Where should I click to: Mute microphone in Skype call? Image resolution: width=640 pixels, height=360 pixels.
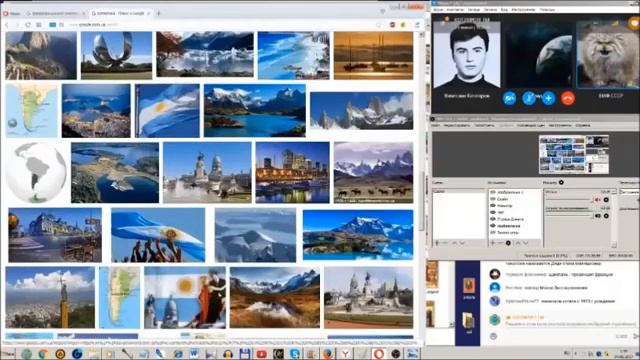(529, 98)
